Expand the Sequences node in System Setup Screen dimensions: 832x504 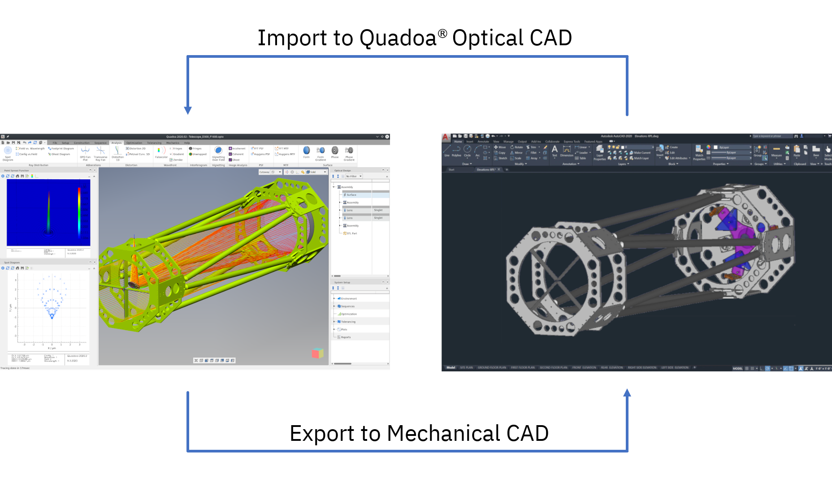(334, 306)
